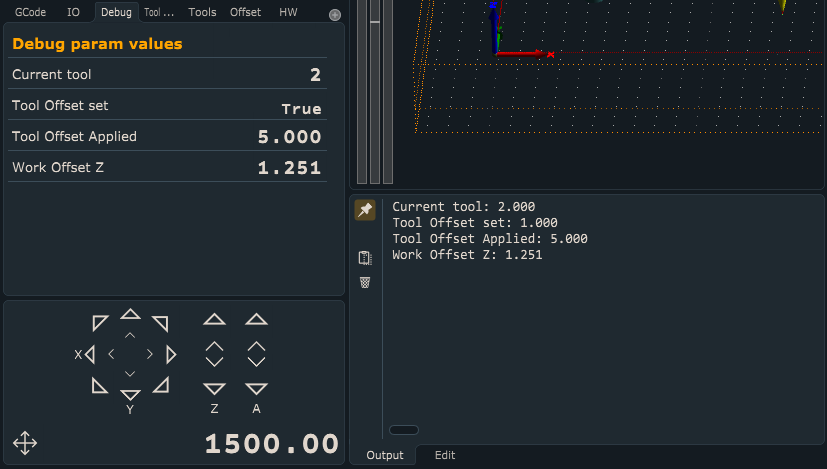Click the round button beside HW tab
Screen dimensions: 827x469
(335, 15)
